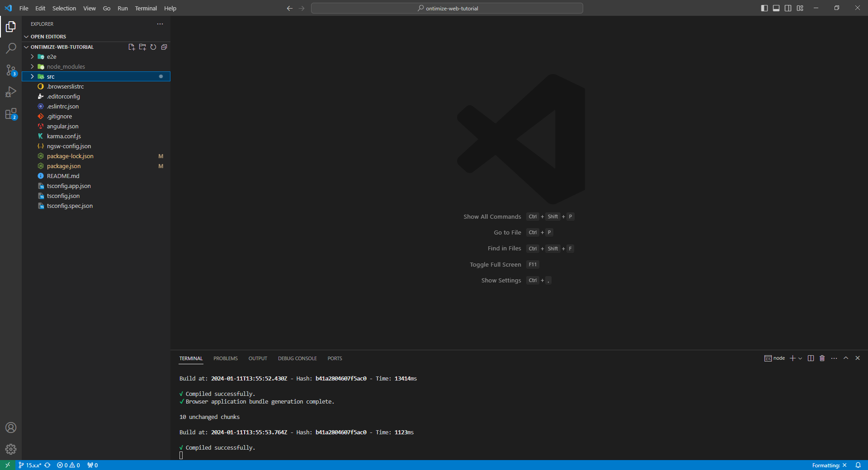
Task: Open terminal launch profile dropdown
Action: click(x=800, y=358)
